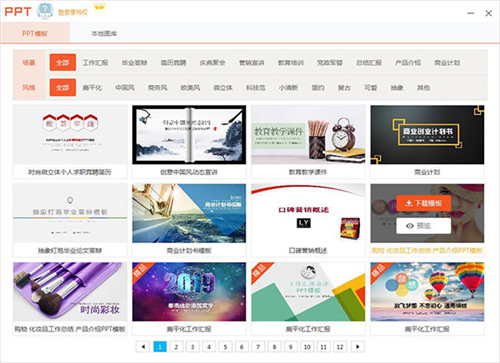The width and height of the screenshot is (500, 363).
Task: Choose the 简约 style filter
Action: [x=318, y=88]
